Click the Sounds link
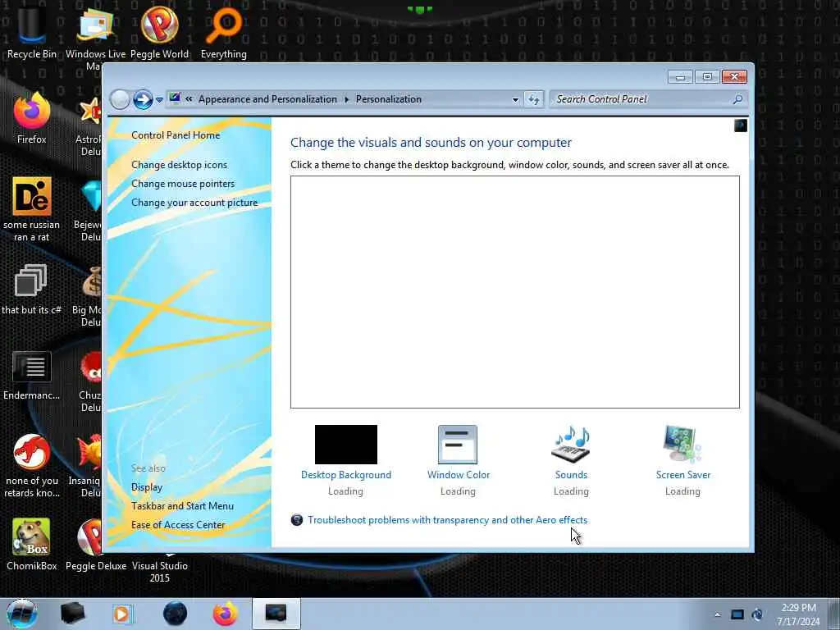 [x=571, y=475]
